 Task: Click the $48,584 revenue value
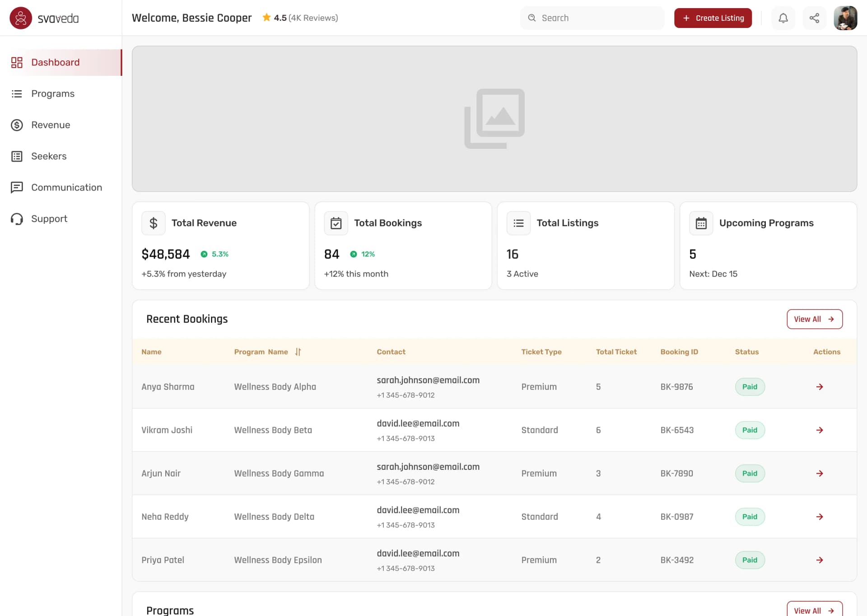pos(166,254)
